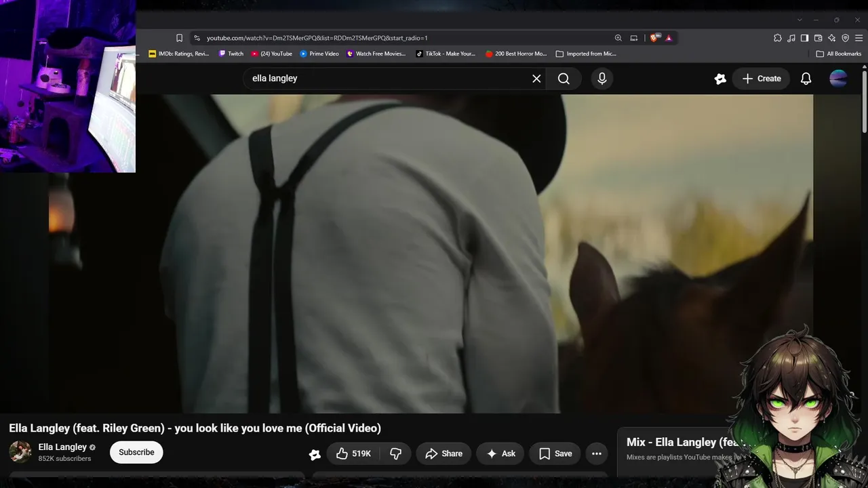Open the YouTube account avatar menu
The image size is (868, 488).
click(x=838, y=79)
